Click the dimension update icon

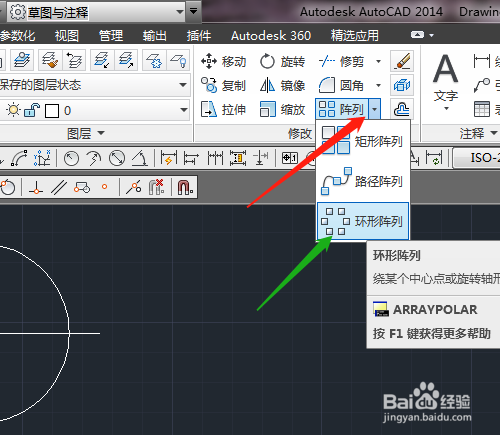434,158
